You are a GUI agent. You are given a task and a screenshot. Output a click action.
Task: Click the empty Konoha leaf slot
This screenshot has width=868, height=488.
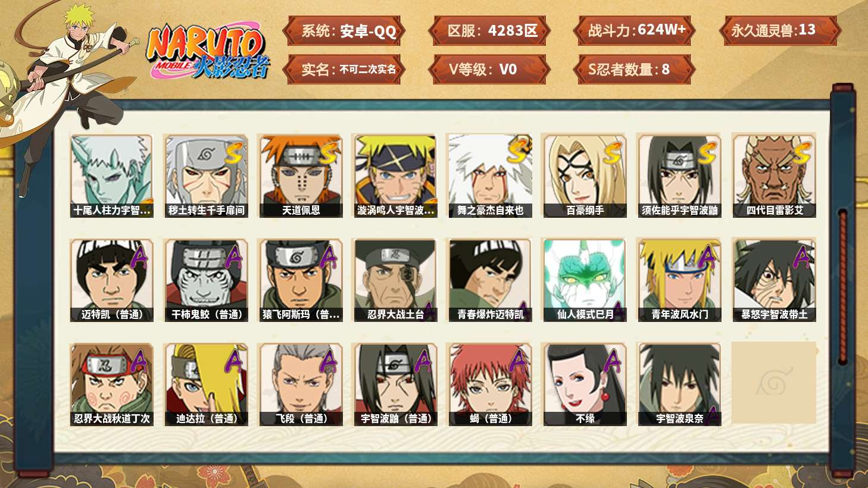pos(774,383)
